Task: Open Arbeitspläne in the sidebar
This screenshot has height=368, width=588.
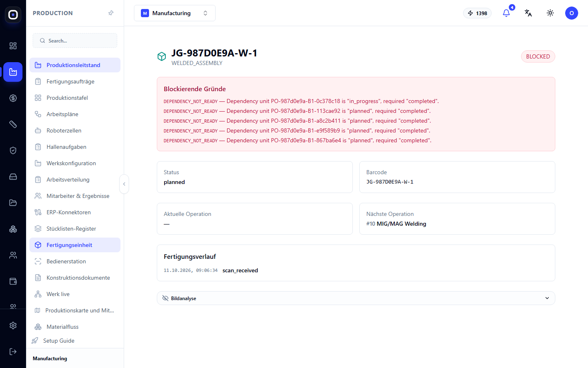Action: tap(75, 114)
